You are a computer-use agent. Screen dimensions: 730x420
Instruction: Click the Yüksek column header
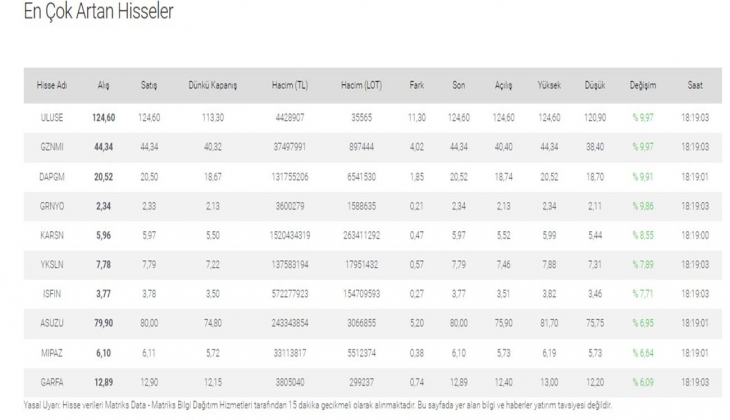click(x=549, y=86)
